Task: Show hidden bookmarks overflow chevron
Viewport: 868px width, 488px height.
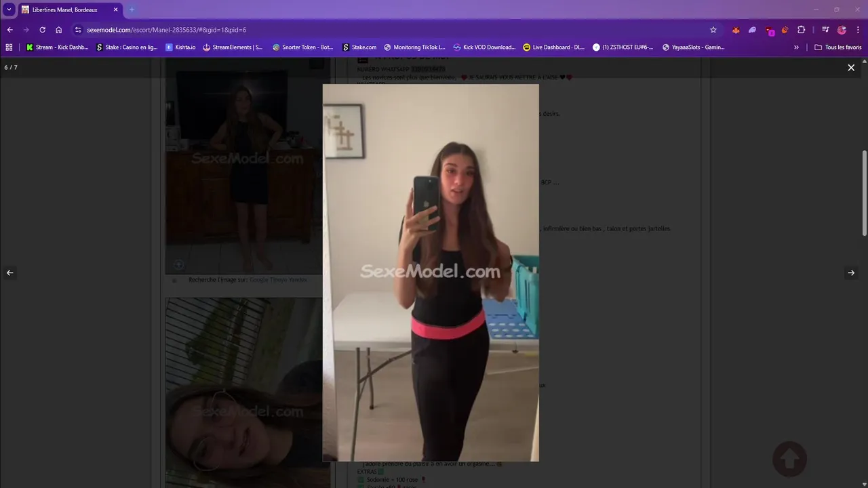Action: click(796, 47)
